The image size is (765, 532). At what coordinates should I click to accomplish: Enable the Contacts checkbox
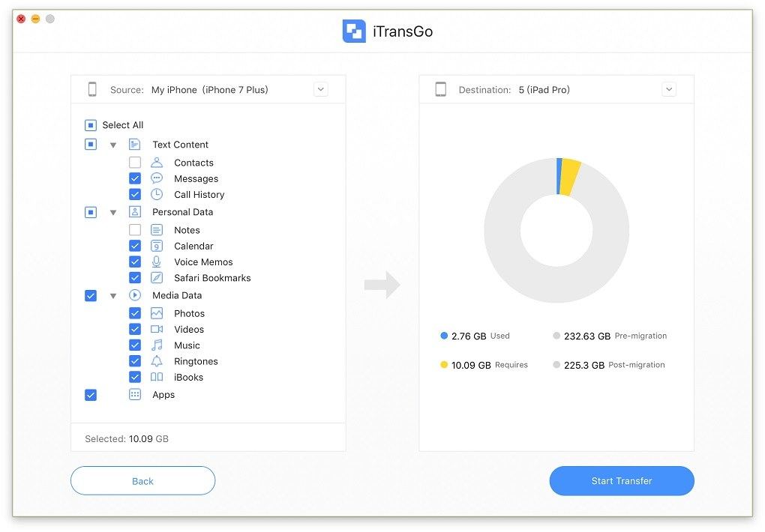point(135,163)
